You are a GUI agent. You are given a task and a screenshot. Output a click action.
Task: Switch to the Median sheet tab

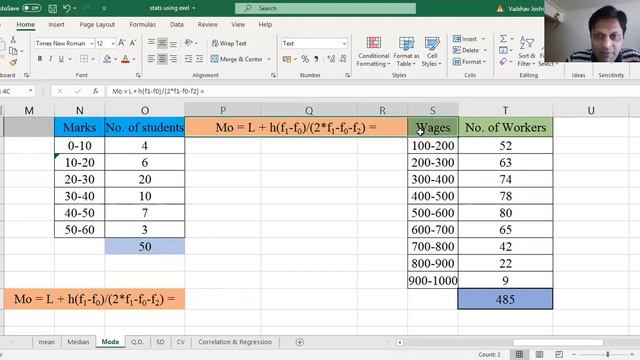pyautogui.click(x=78, y=342)
